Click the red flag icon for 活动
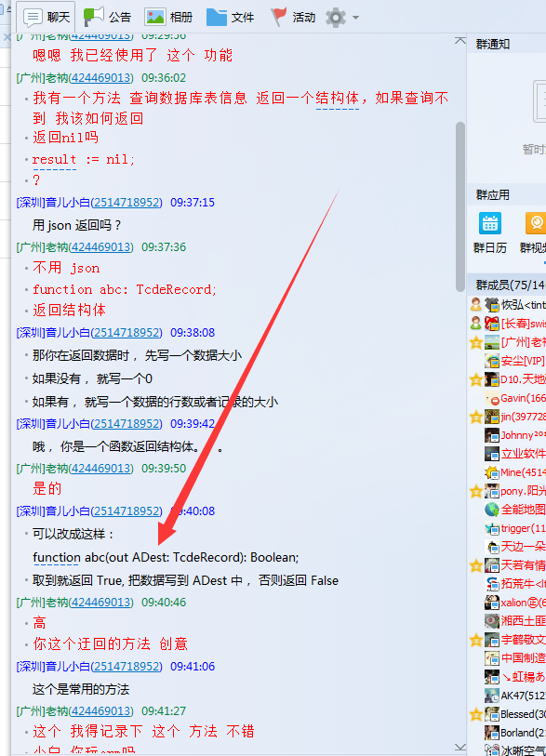546x756 pixels. click(278, 17)
